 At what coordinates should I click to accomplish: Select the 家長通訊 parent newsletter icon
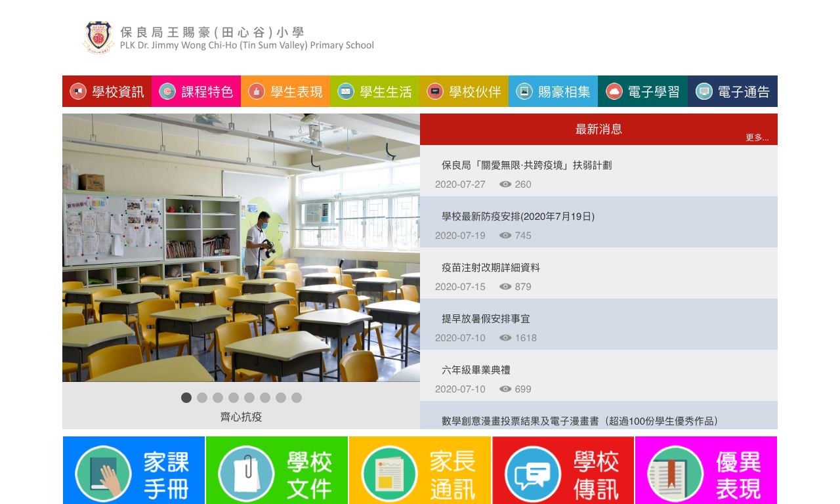tap(419, 470)
